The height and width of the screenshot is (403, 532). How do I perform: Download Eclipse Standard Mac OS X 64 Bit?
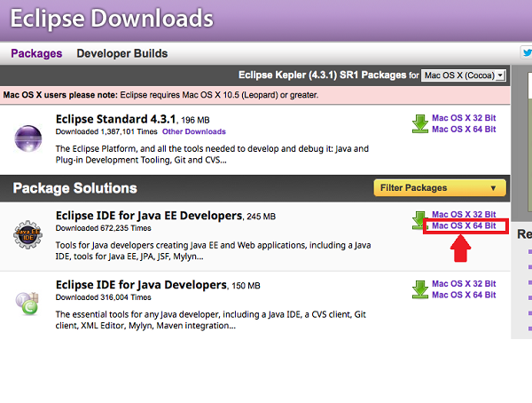click(464, 130)
